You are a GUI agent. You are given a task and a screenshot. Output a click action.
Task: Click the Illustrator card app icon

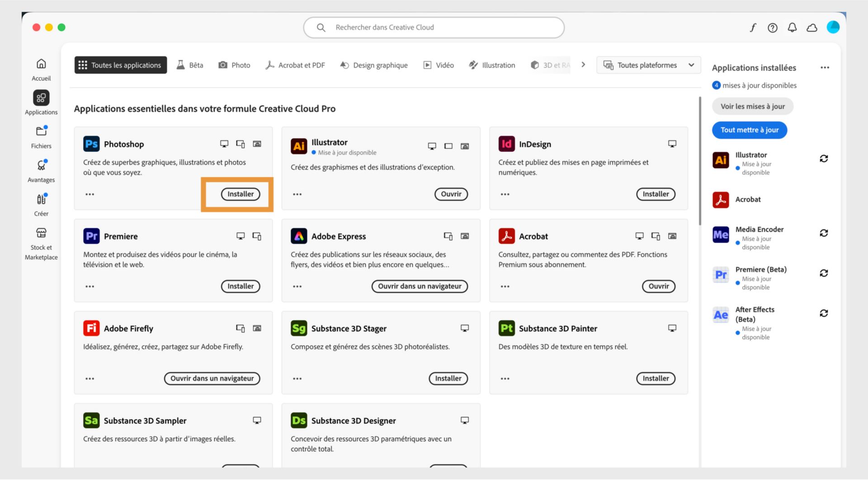pos(299,146)
